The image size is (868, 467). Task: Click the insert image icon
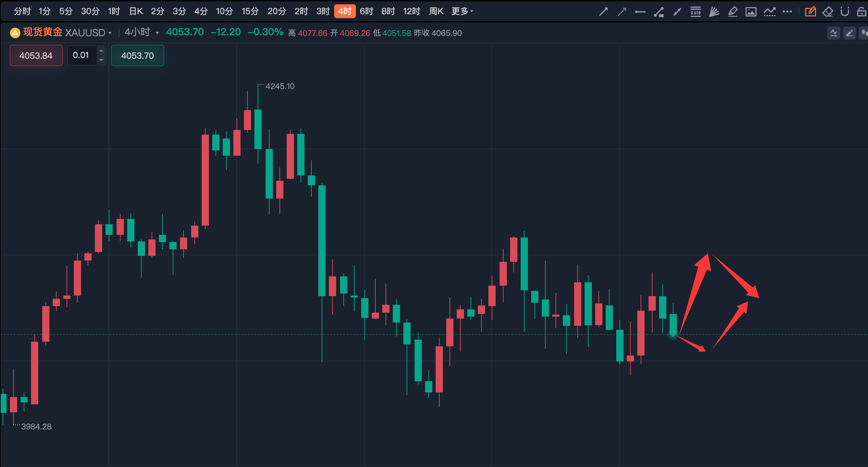751,12
